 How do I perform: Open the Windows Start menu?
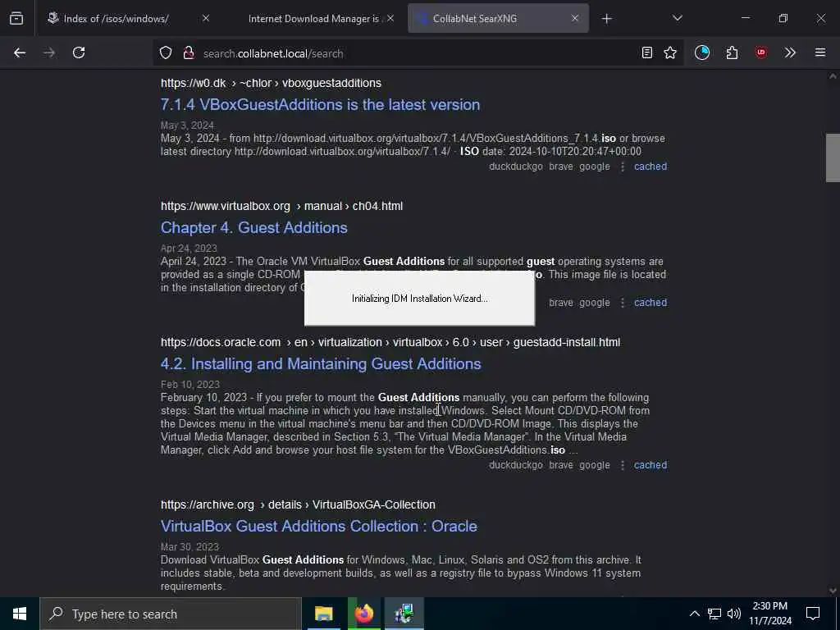20,614
